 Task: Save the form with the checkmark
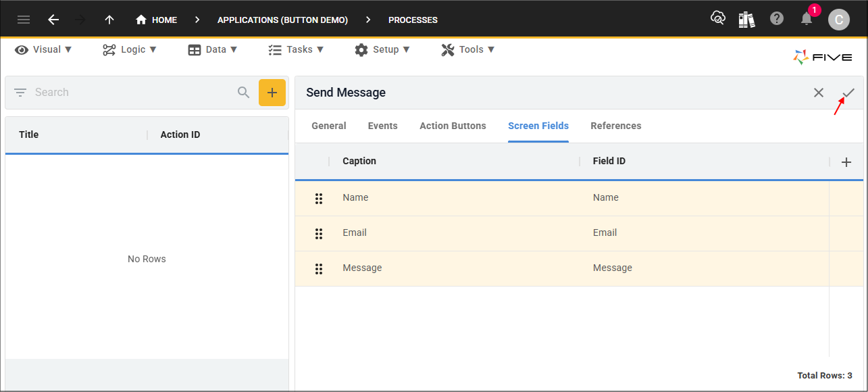click(x=848, y=93)
